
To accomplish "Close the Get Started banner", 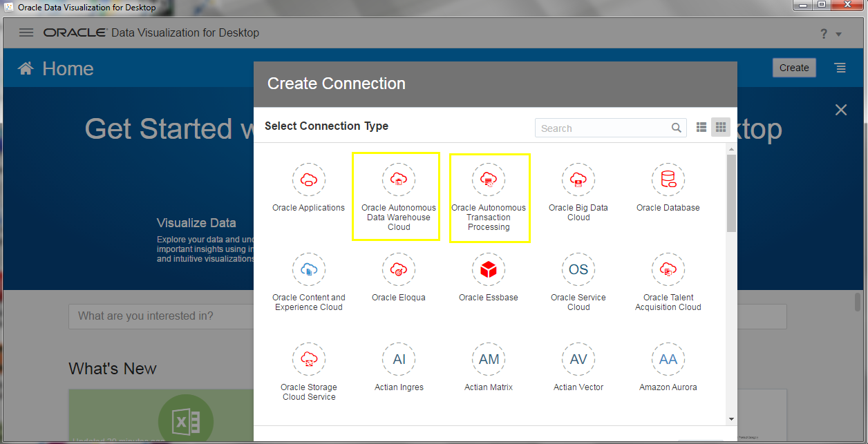I will tap(840, 110).
